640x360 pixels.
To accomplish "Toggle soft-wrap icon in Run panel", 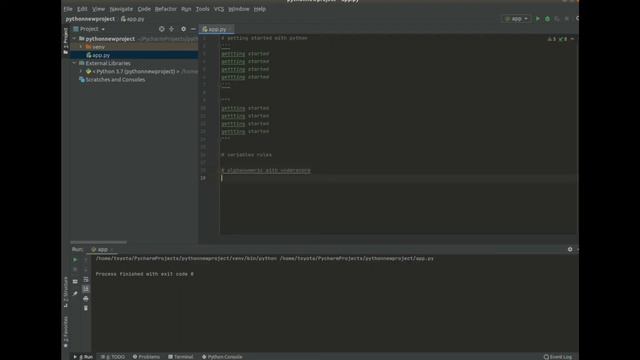I will [x=86, y=279].
